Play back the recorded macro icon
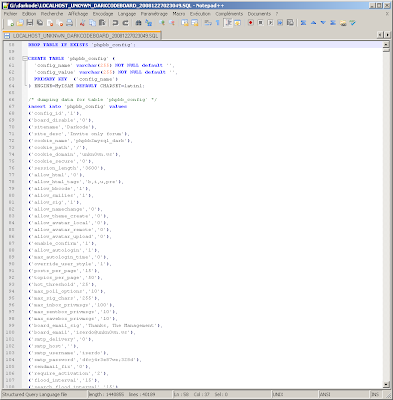The width and height of the screenshot is (393, 400). coord(270,23)
